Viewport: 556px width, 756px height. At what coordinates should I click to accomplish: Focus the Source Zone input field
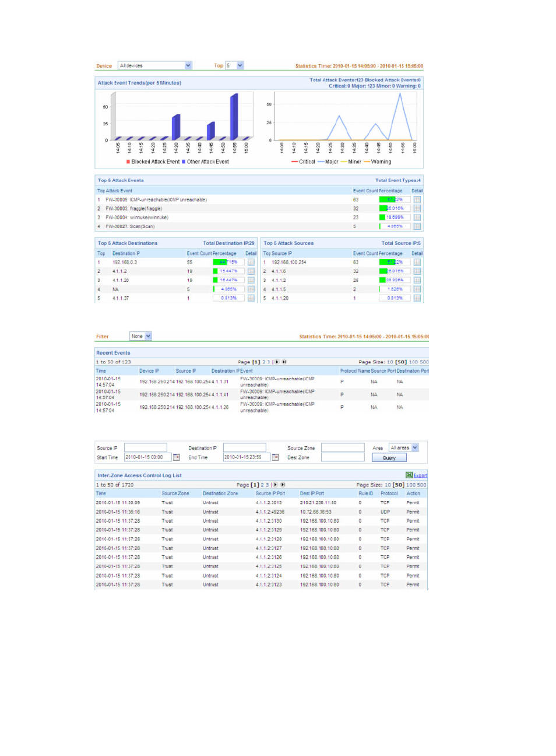343,448
